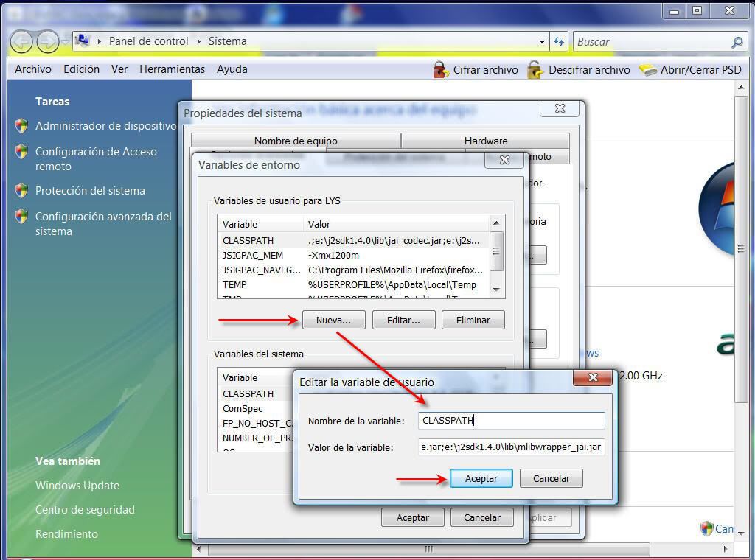Click the Abrir/Cerrar PSD icon

pos(647,70)
